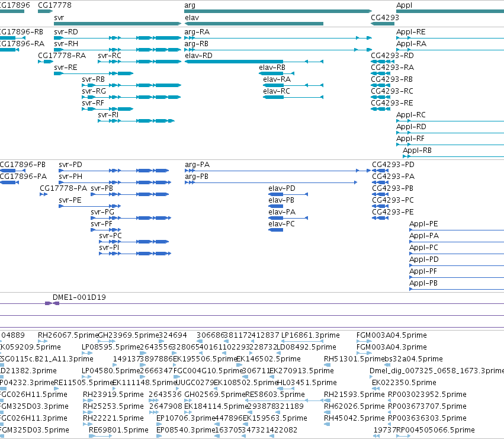Select the Appl-PB protein label
This screenshot has height=439, width=504.
pyautogui.click(x=423, y=283)
